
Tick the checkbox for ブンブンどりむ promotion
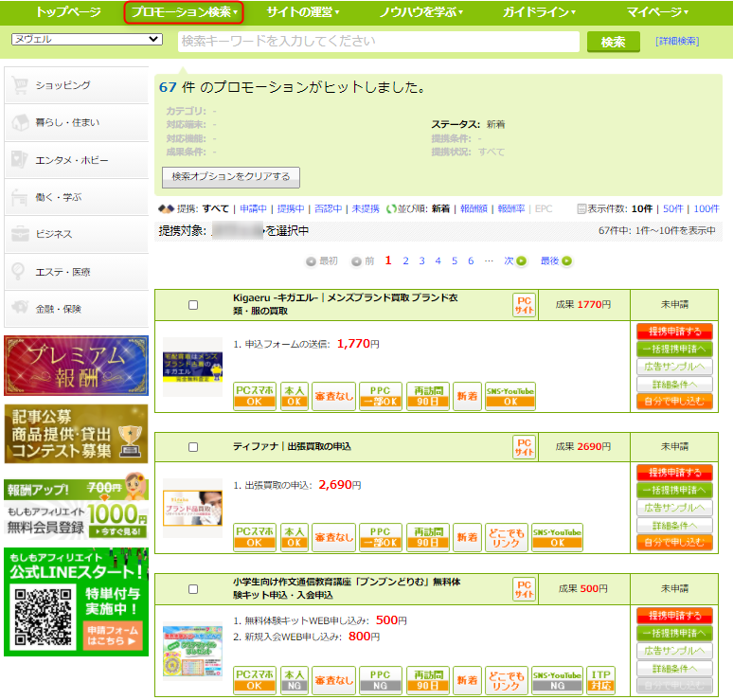193,589
